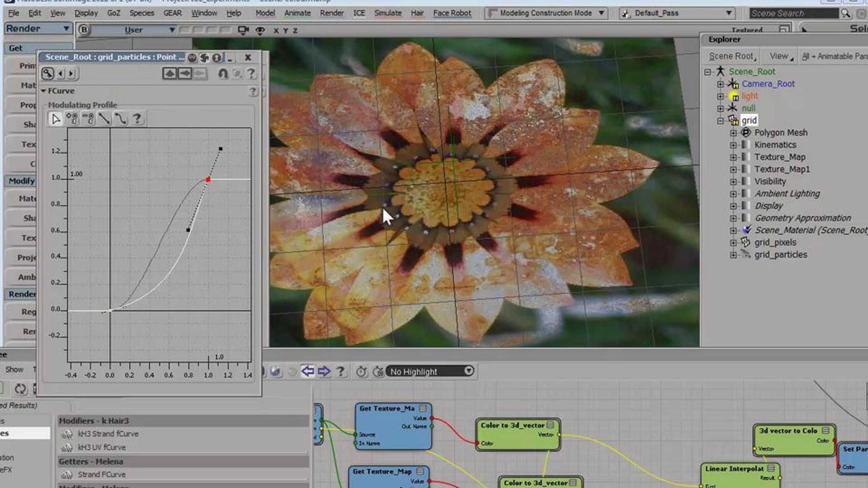Screen dimensions: 868x488
Task: Toggle X axis in viewport header
Action: [x=276, y=31]
